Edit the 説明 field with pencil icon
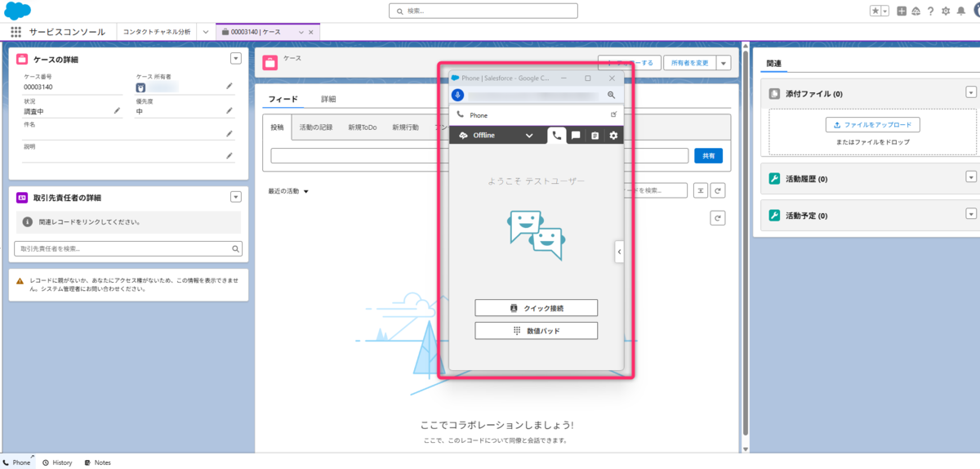The width and height of the screenshot is (980, 469). 229,155
